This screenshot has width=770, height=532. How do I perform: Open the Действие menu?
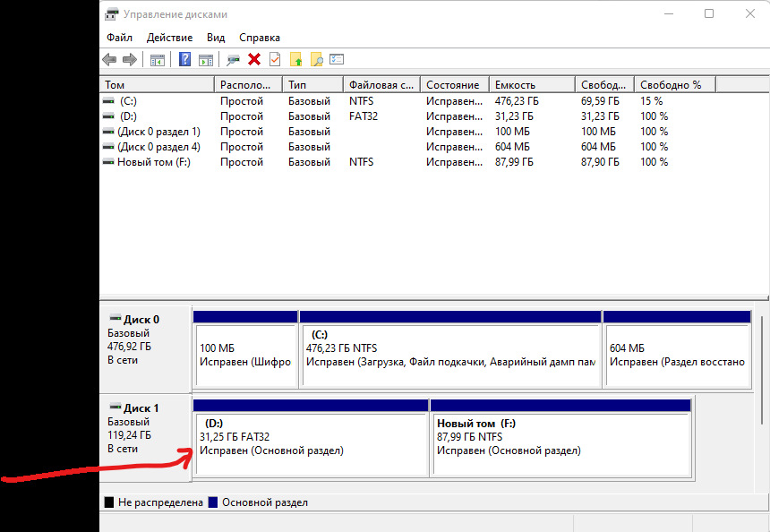[x=169, y=38]
